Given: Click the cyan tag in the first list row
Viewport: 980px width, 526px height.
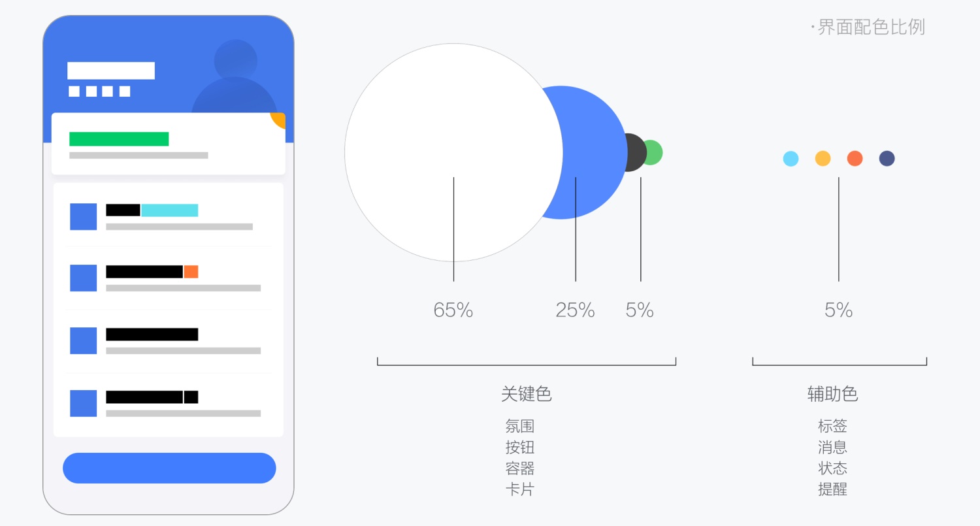Looking at the screenshot, I should (x=170, y=210).
